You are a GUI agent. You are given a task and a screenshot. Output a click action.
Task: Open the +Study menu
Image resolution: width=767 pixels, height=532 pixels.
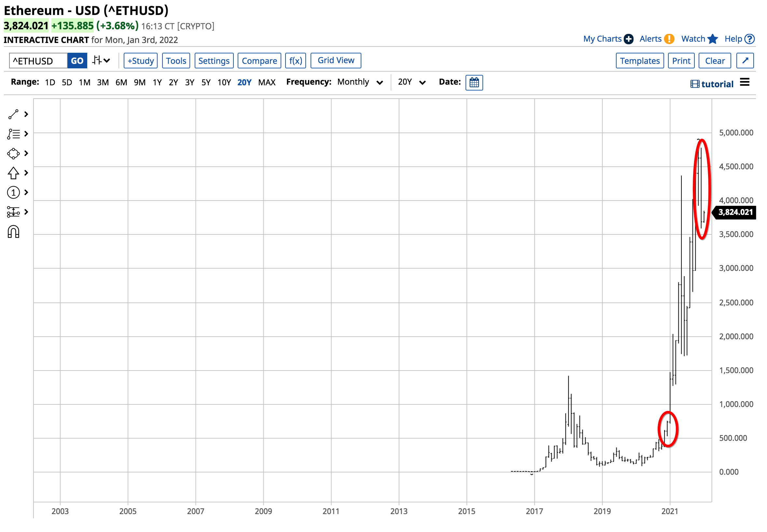click(x=141, y=61)
